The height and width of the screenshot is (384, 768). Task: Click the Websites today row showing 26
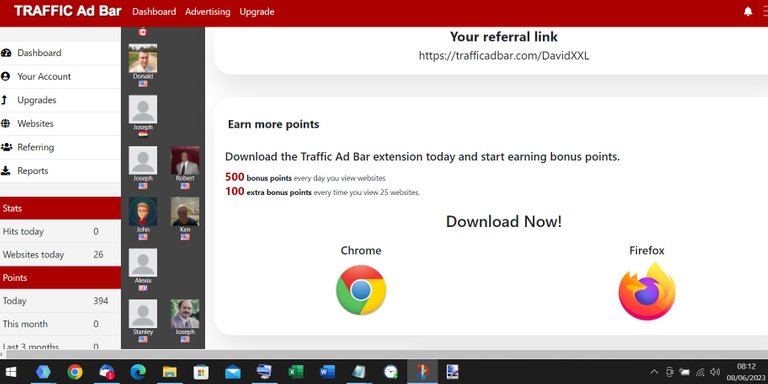[60, 255]
